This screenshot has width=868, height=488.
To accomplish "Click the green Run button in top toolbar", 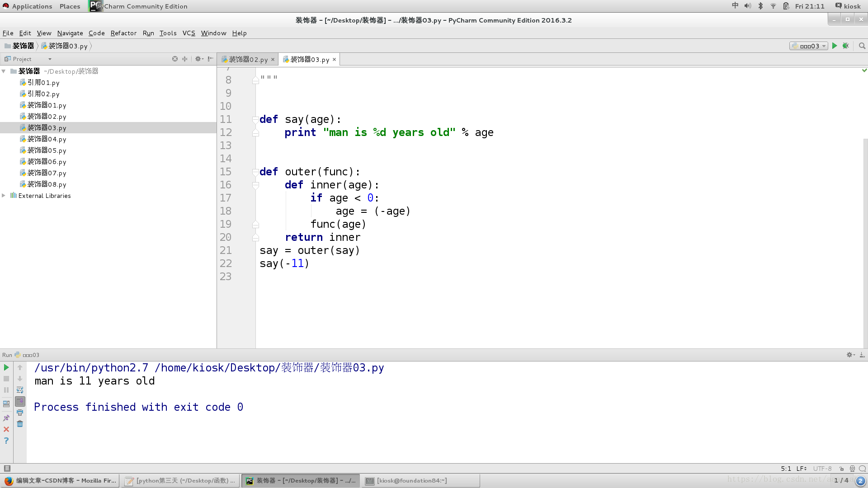I will point(835,46).
